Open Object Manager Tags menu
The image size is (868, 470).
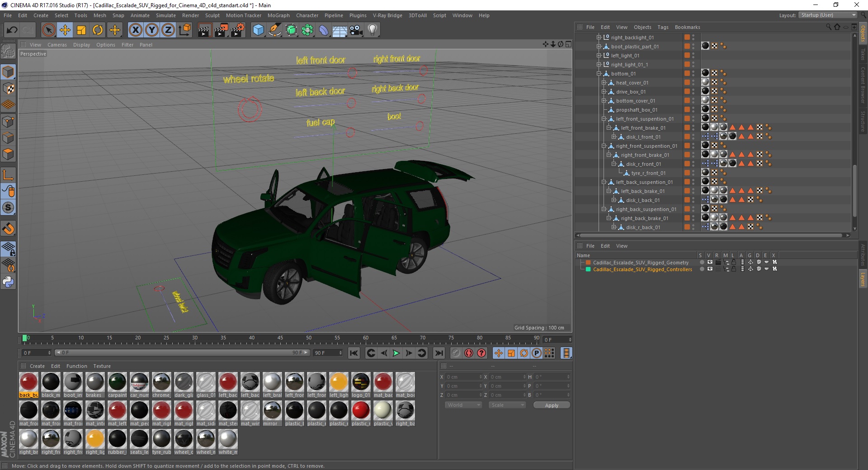coord(663,27)
